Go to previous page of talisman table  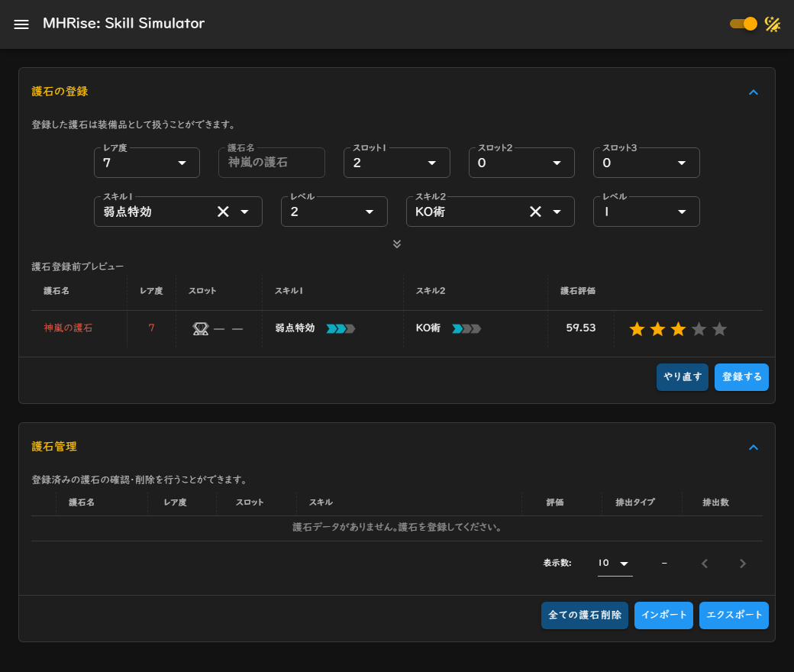tap(705, 564)
